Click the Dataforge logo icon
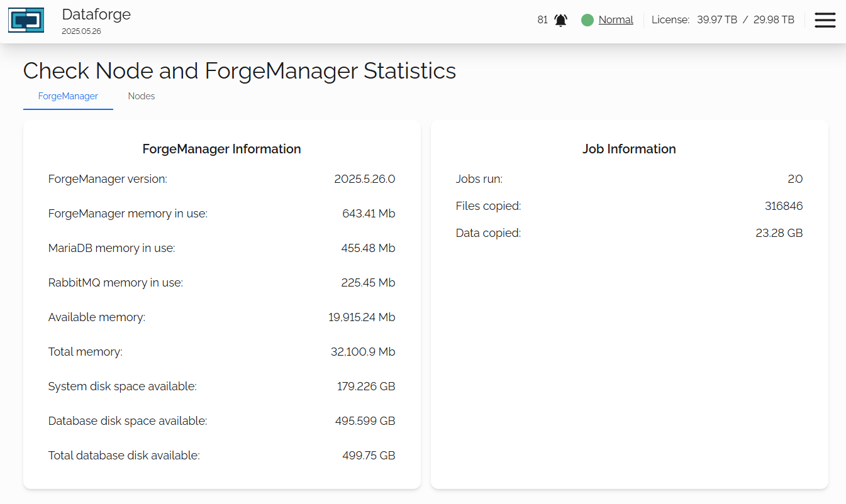The image size is (846, 504). (x=26, y=20)
